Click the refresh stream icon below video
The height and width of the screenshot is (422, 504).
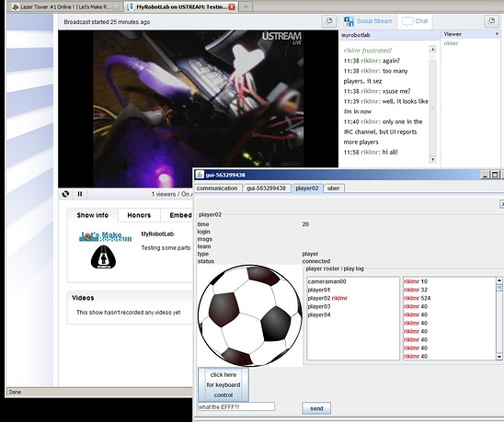[65, 194]
